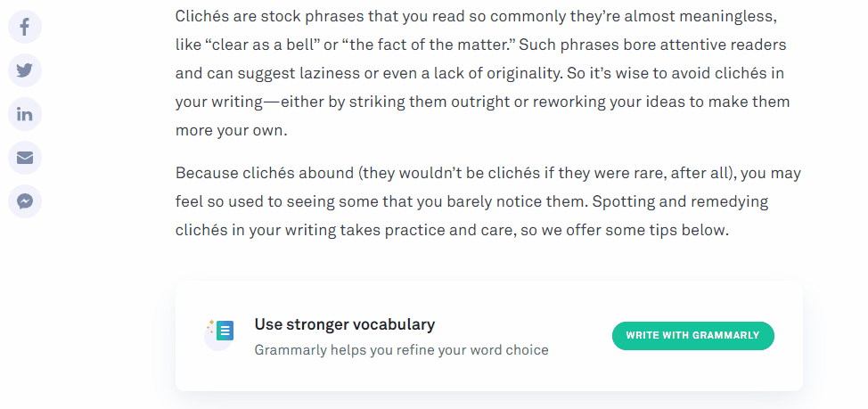Click the first word "Clichés" of the article
The height and width of the screenshot is (409, 868).
click(x=203, y=16)
